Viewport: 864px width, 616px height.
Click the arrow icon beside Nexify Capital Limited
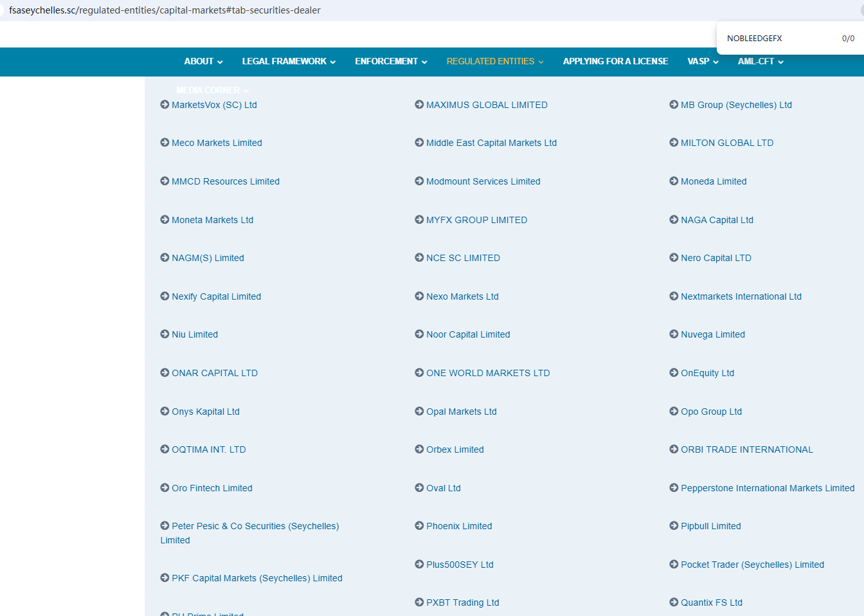tap(165, 296)
